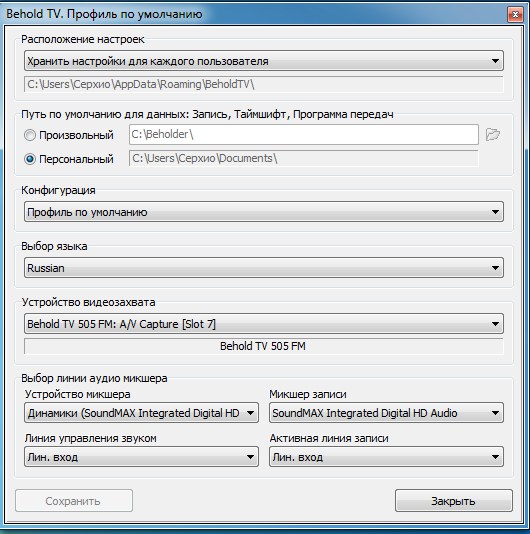Expand the Устройство видеозахвата device dropdown
Viewport: 530px width, 534px height.
264,324
